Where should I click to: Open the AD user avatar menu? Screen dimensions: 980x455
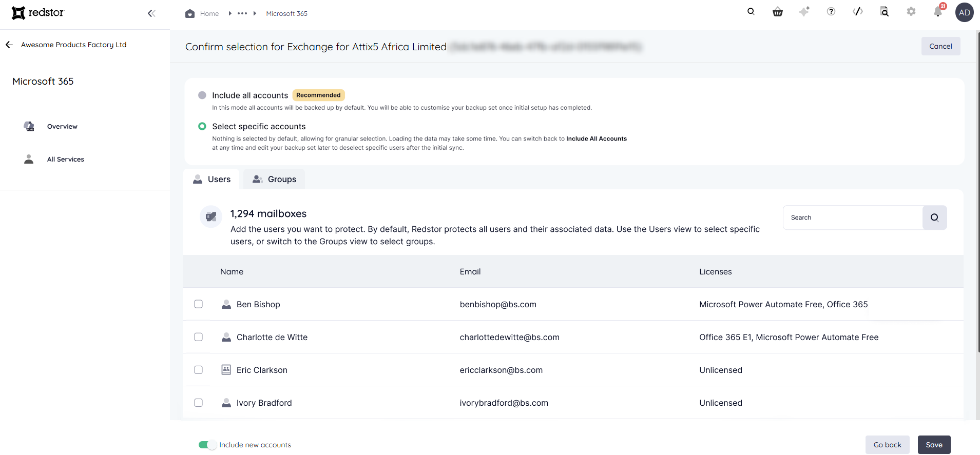tap(965, 12)
